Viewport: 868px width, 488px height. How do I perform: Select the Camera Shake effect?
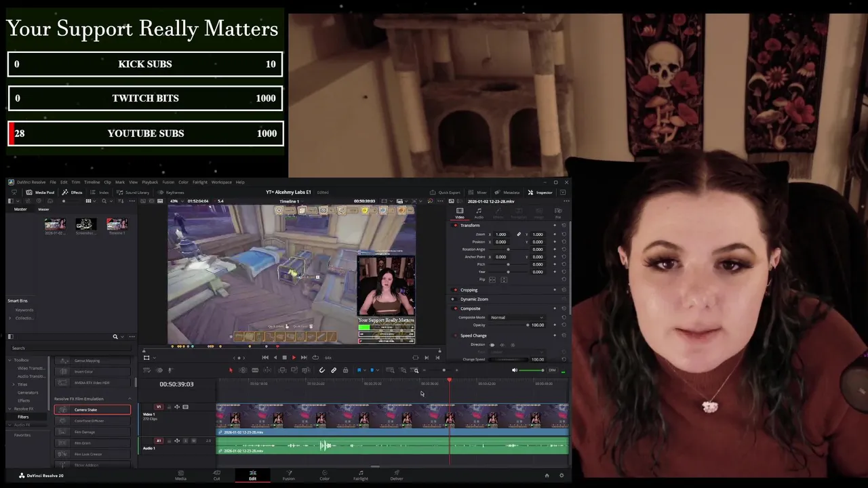92,410
